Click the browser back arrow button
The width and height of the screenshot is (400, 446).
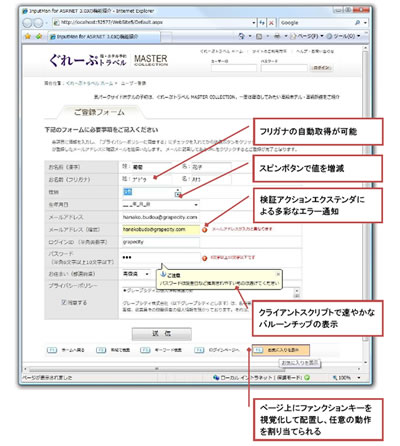click(x=28, y=23)
